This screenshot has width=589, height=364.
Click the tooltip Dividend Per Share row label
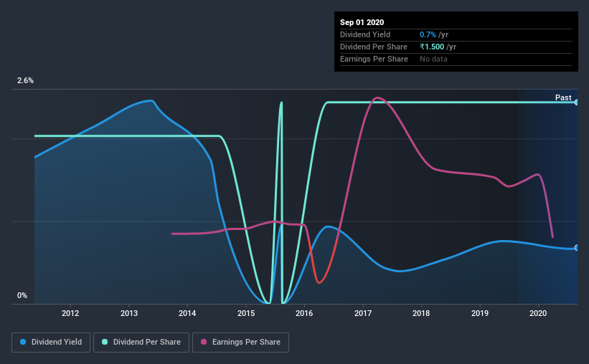(373, 47)
